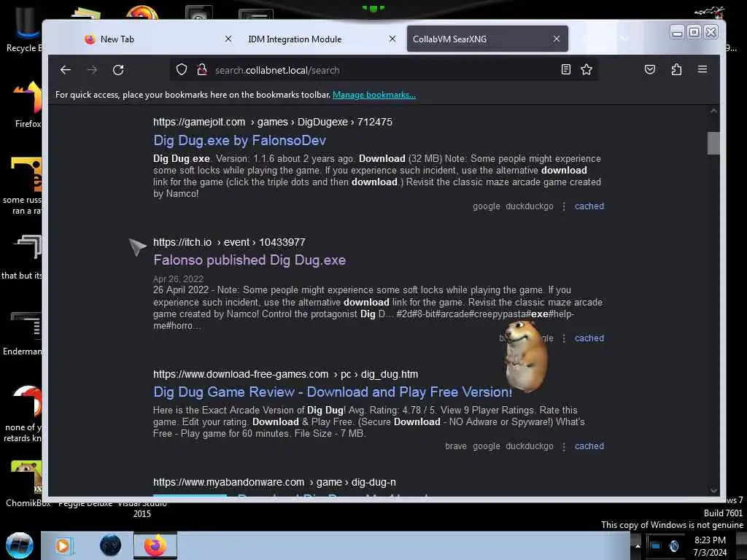Open cached link for gamejolt result
The width and height of the screenshot is (747, 560).
[x=589, y=206]
